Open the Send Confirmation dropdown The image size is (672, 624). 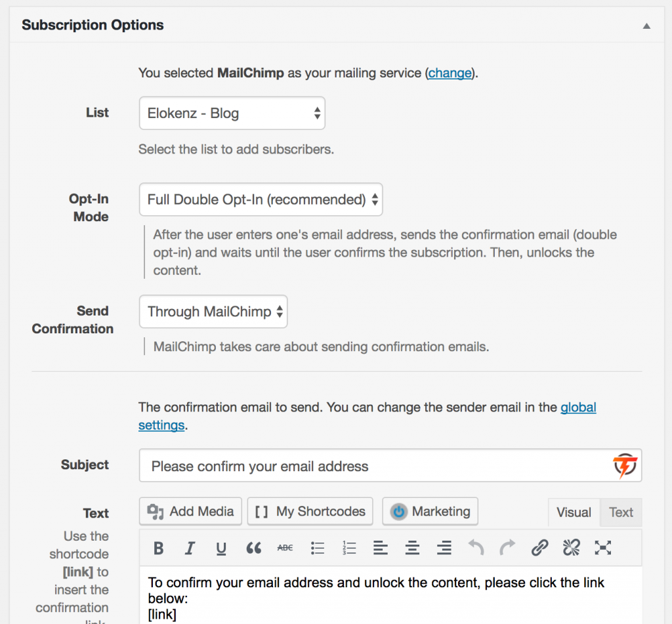click(213, 312)
